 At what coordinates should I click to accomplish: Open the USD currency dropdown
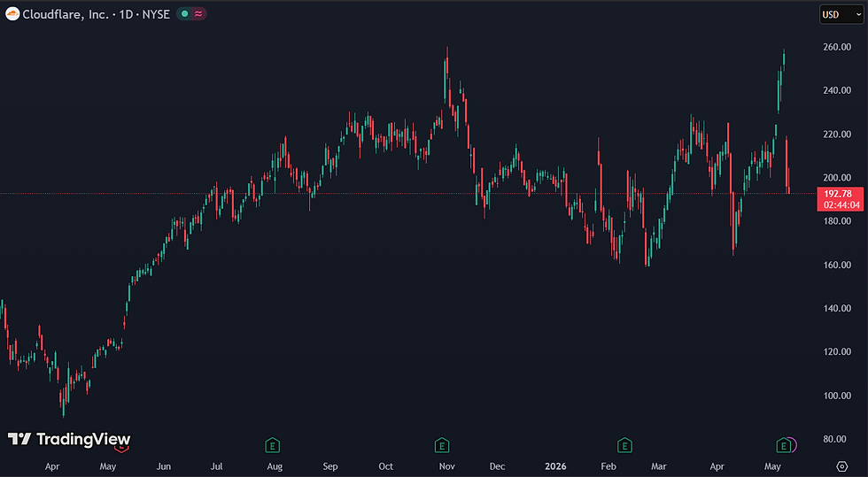pos(841,14)
